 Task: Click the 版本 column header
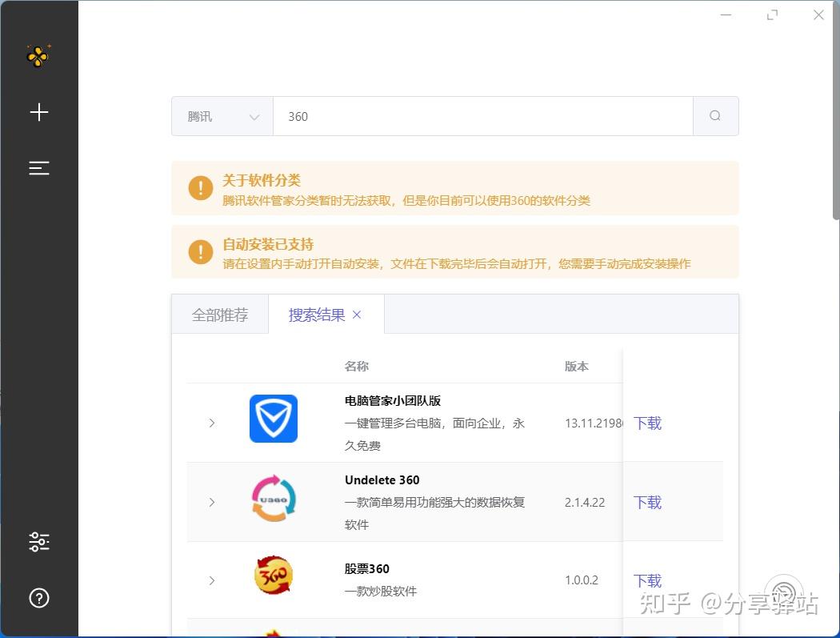577,366
